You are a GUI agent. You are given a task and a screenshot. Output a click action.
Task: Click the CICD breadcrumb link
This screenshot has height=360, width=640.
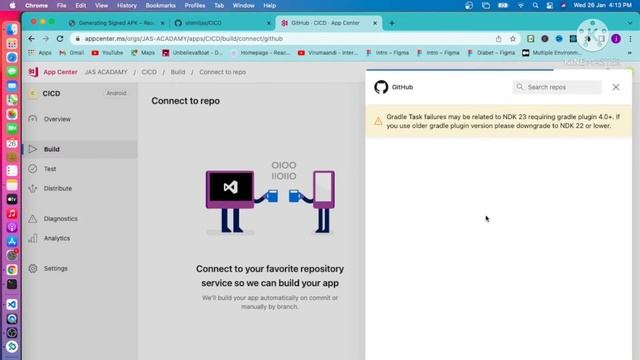coord(149,72)
